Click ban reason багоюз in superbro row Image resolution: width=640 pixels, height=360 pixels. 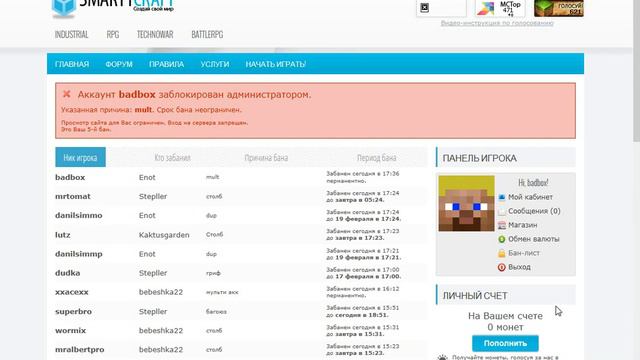pyautogui.click(x=216, y=311)
